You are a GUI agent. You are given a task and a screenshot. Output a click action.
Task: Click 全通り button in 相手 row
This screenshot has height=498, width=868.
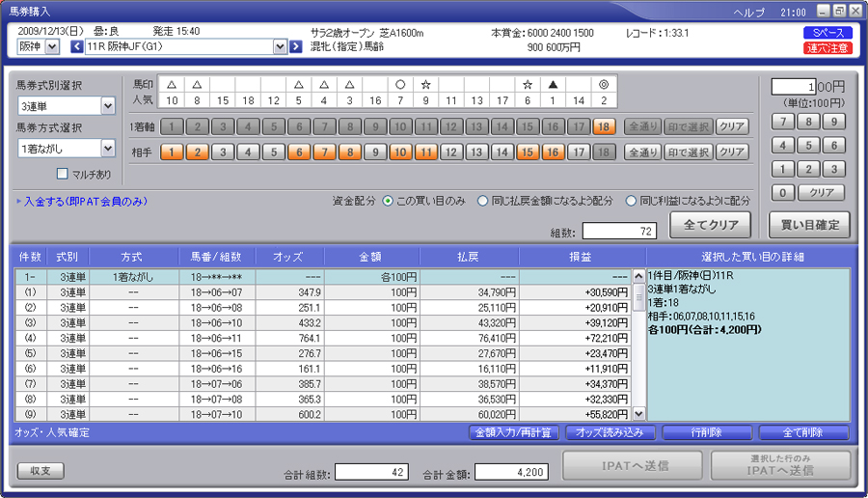tap(642, 152)
